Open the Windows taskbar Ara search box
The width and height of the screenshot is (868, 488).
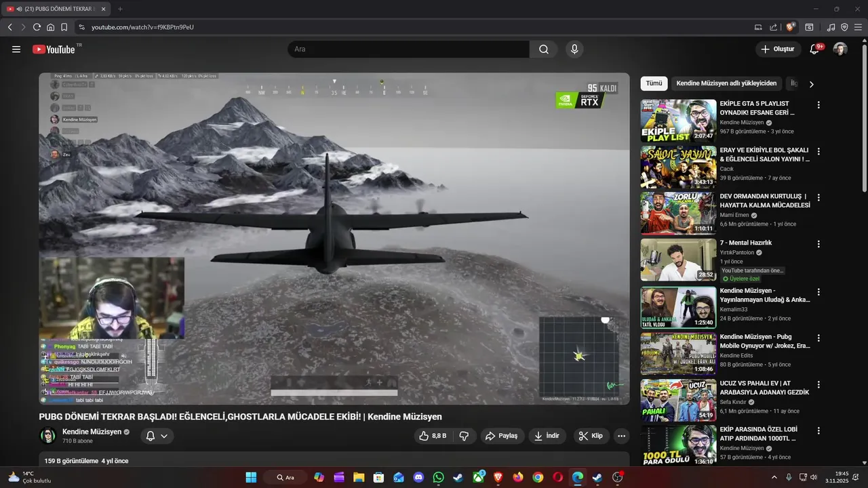[285, 477]
